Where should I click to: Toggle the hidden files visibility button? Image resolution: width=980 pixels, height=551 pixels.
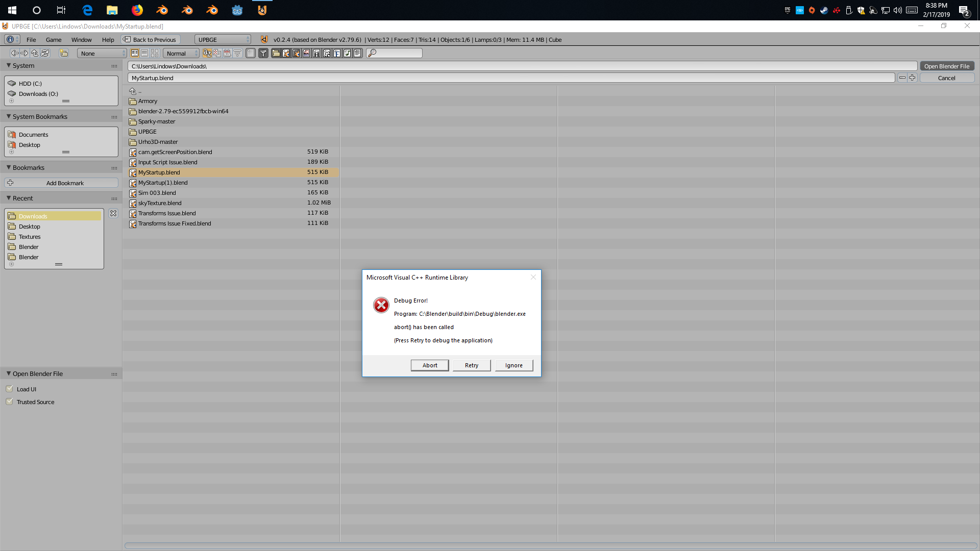tap(251, 53)
